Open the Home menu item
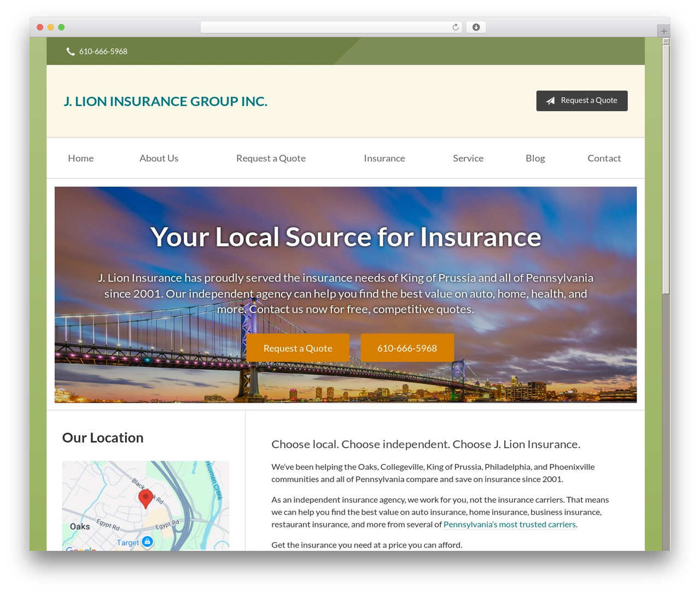 click(81, 158)
